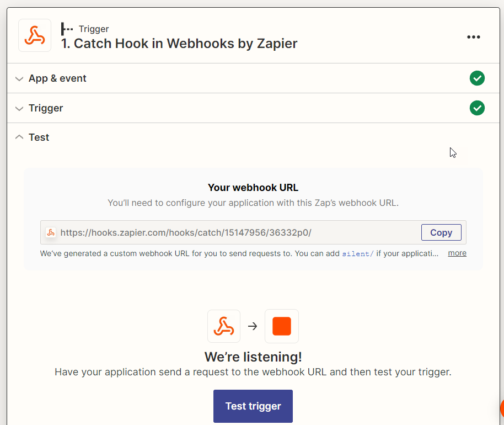Expand the Trigger section chevron
Image resolution: width=504 pixels, height=425 pixels.
pyautogui.click(x=19, y=108)
